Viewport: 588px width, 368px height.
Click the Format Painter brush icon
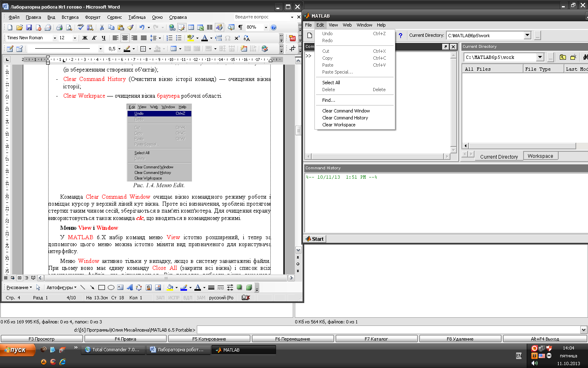click(x=130, y=27)
